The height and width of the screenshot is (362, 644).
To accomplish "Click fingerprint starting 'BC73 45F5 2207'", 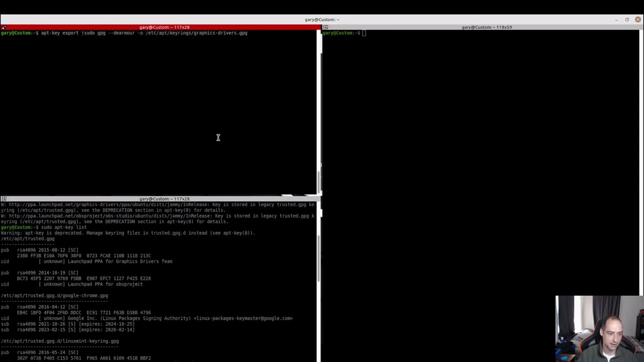I will [x=84, y=279].
